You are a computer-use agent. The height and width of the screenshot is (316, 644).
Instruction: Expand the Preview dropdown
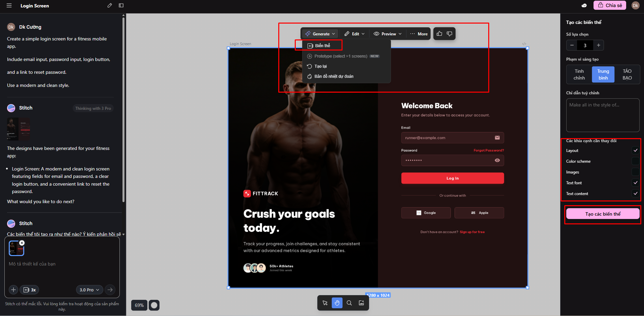388,34
